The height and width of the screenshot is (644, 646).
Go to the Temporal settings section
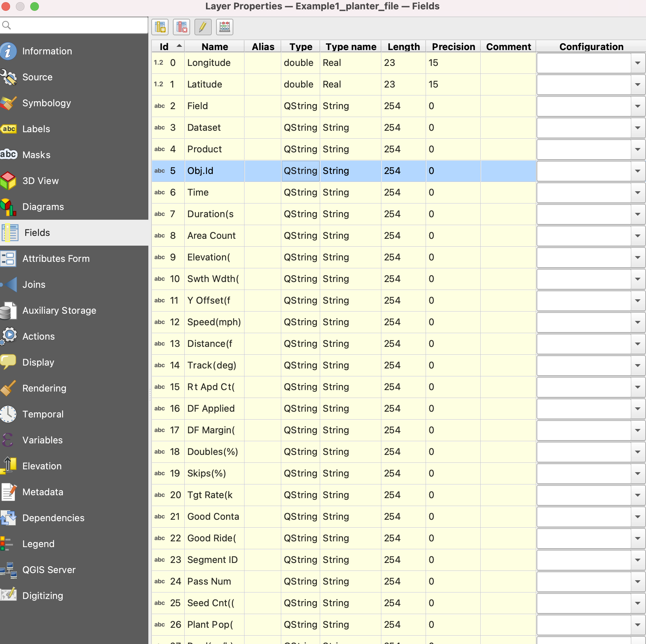click(43, 414)
